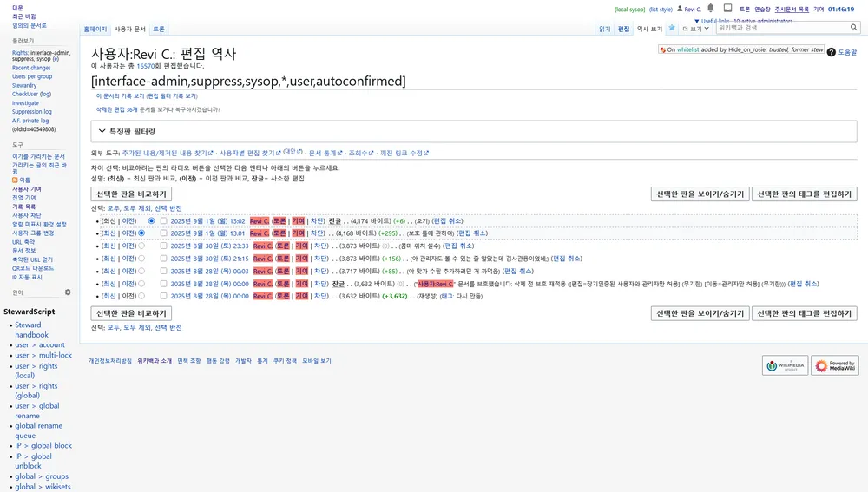Check the box for 8월 30일 23:33 revision
Screen dimensions: 868x492
(x=163, y=246)
